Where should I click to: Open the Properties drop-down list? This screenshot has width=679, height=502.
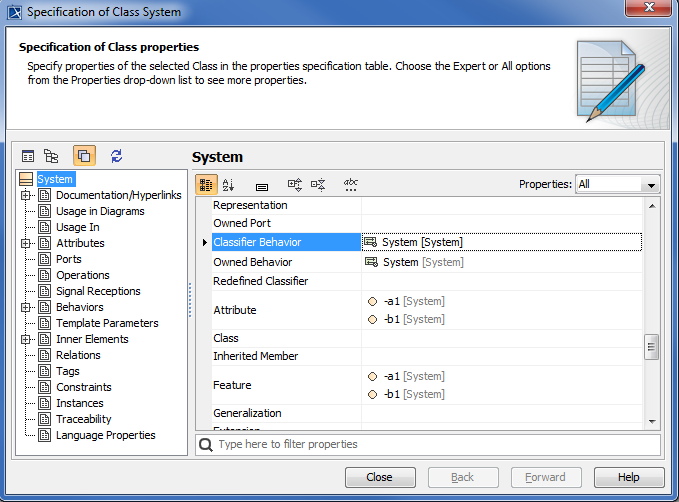click(x=652, y=185)
